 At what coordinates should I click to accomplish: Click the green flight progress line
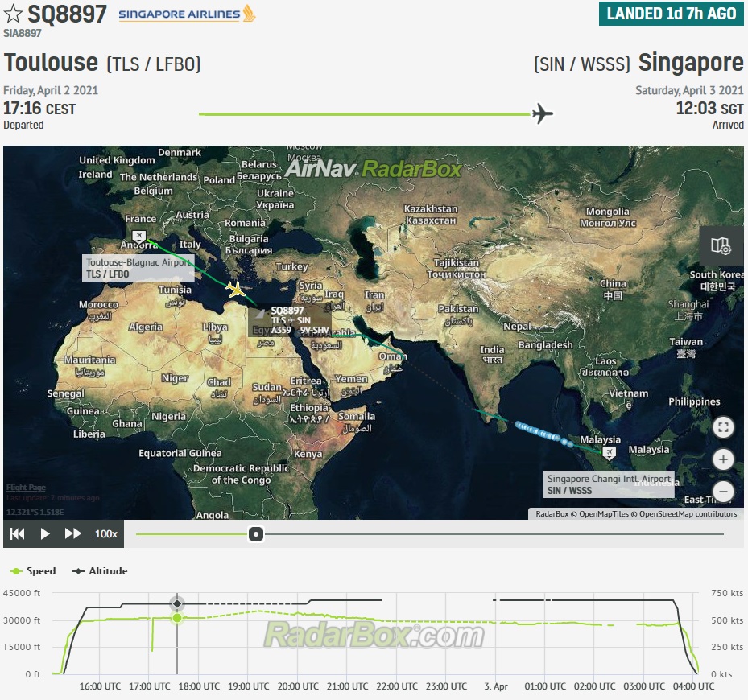point(365,114)
